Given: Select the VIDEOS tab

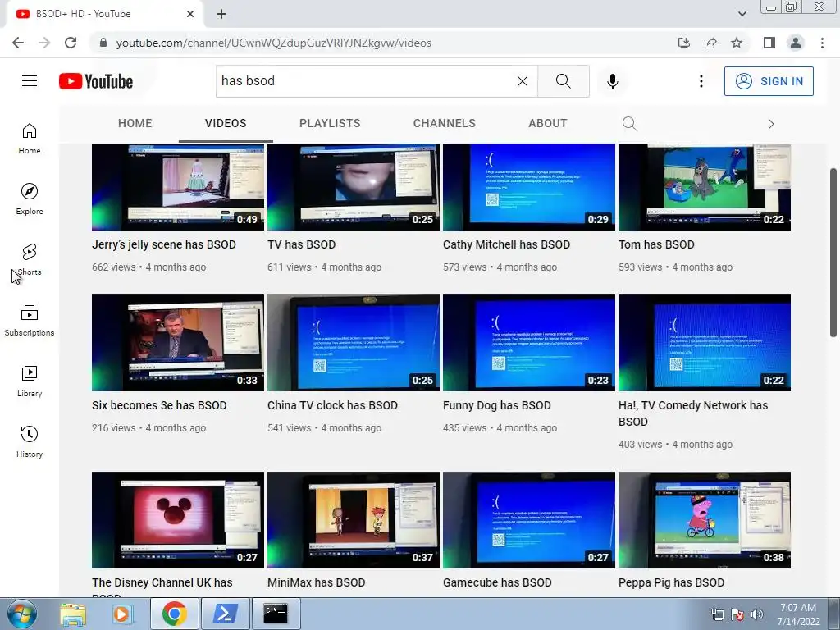Looking at the screenshot, I should [x=226, y=123].
